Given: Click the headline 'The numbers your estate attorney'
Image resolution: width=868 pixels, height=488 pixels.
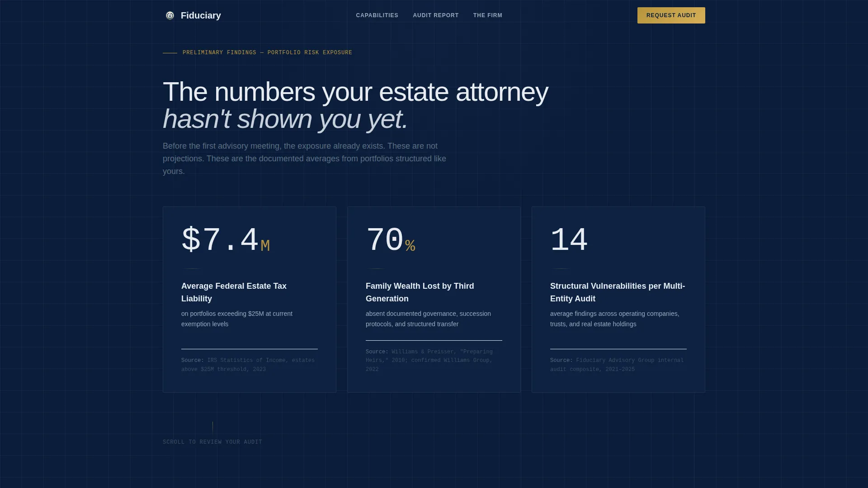Looking at the screenshot, I should tap(355, 92).
